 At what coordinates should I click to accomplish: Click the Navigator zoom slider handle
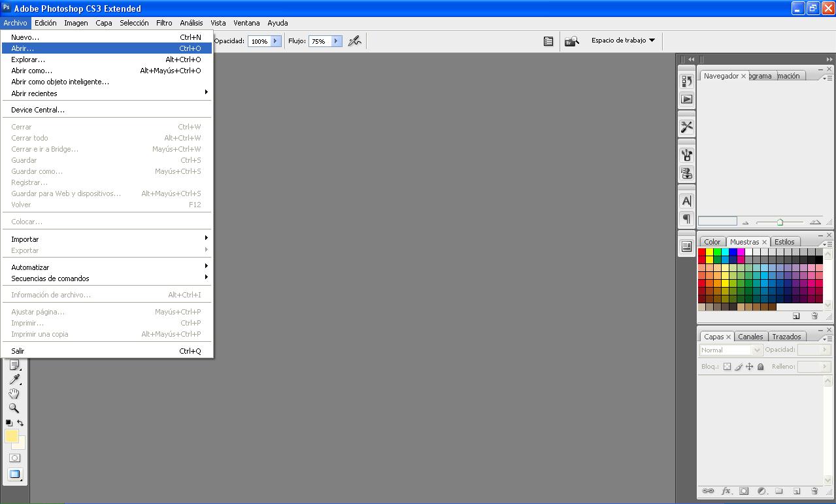coord(780,222)
